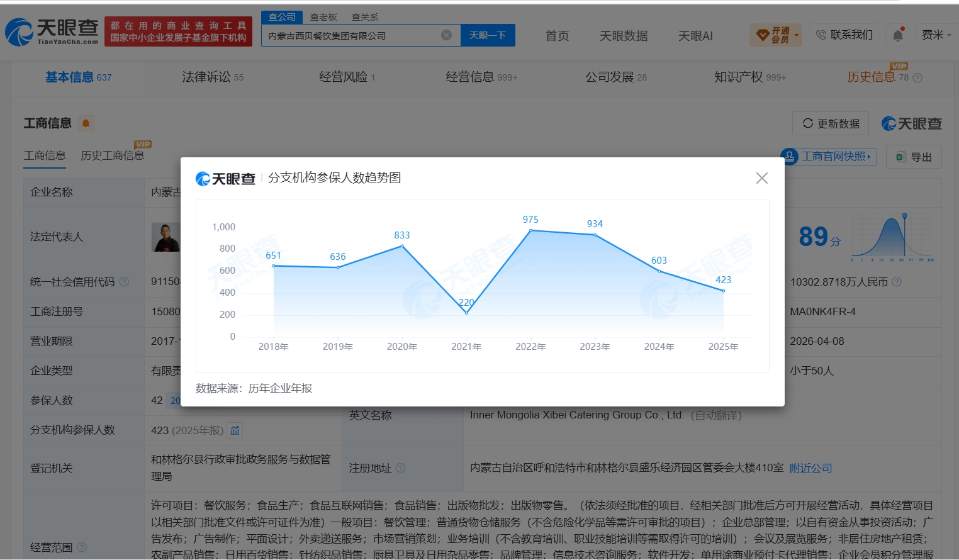This screenshot has height=560, width=959.
Task: Click the 联系我们 button
Action: tap(844, 35)
